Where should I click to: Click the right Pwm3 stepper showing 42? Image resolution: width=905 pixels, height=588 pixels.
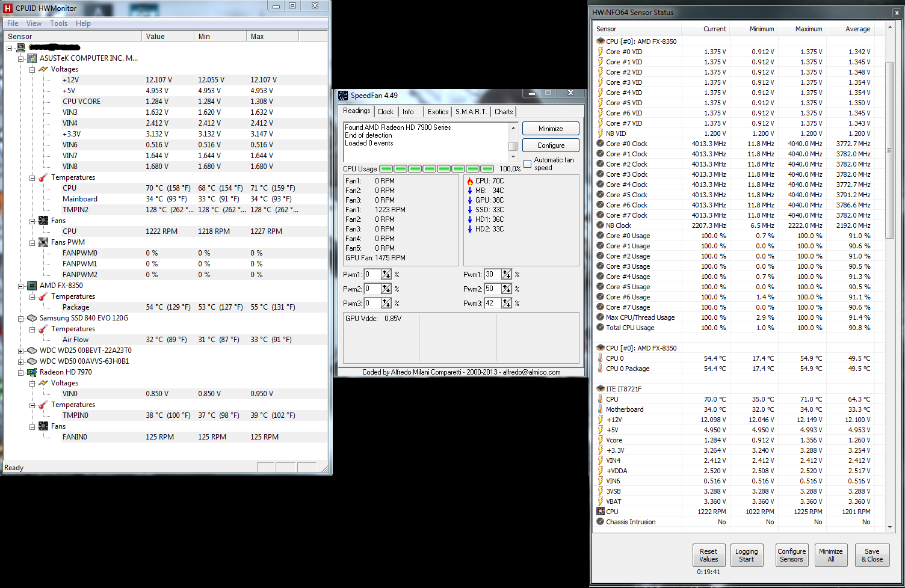click(x=507, y=304)
